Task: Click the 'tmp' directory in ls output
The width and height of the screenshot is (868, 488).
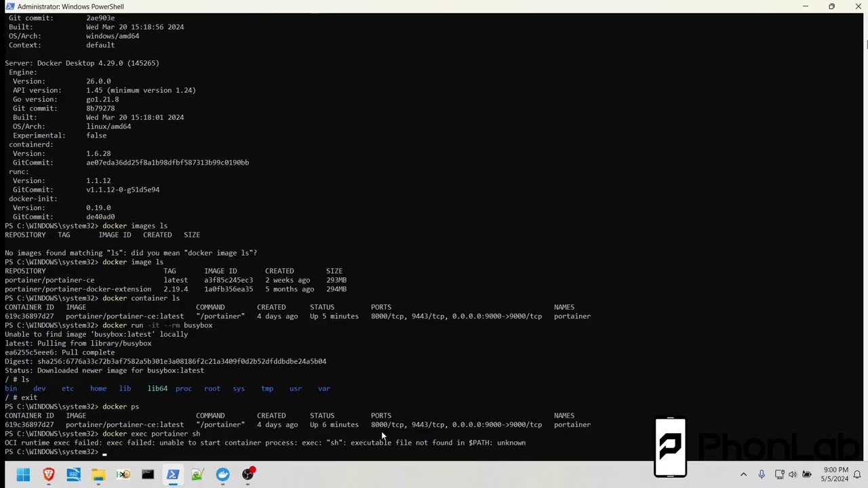Action: [267, 388]
